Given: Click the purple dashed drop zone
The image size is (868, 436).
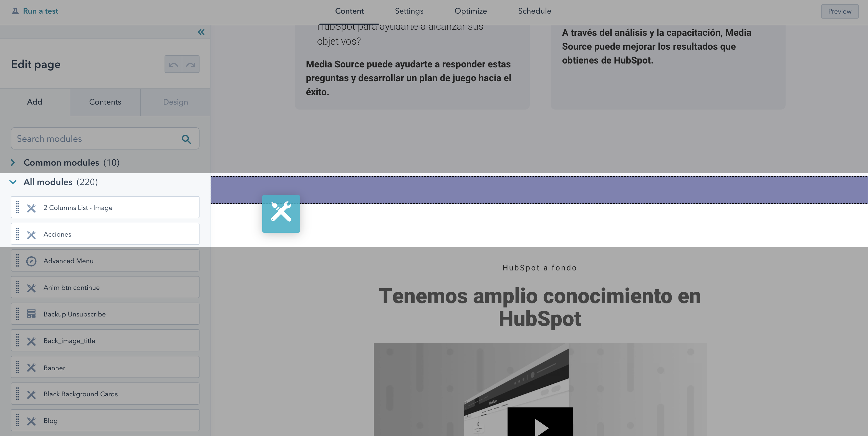Looking at the screenshot, I should point(539,190).
